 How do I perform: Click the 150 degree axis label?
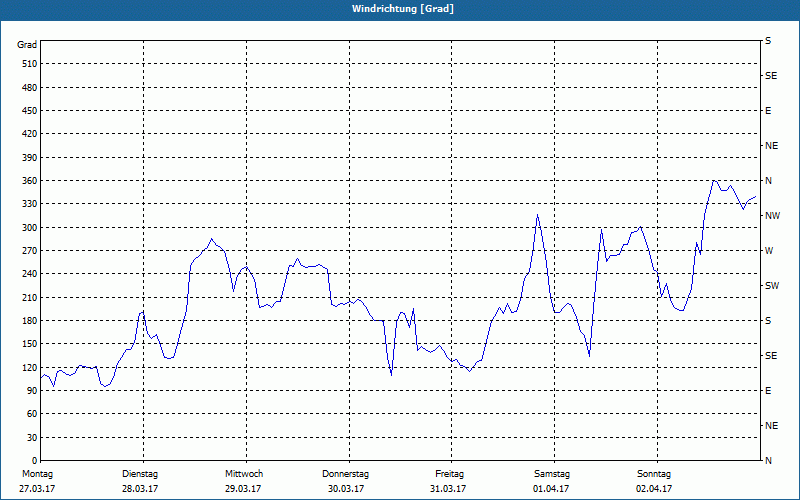[x=30, y=344]
